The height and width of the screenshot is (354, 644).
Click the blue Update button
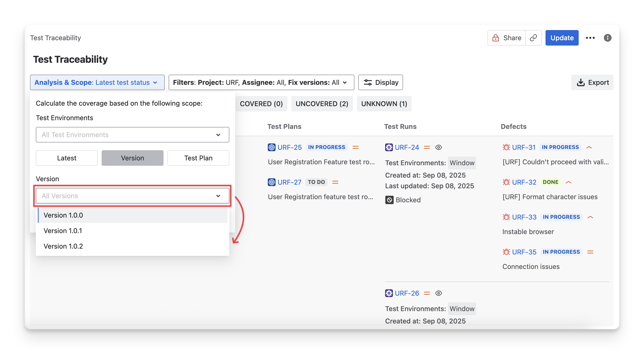pos(562,38)
